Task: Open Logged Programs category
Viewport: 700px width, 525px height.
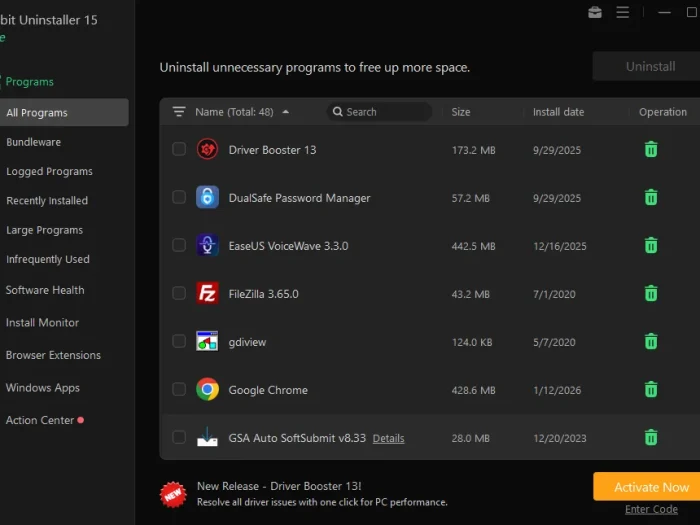Action: click(x=49, y=171)
